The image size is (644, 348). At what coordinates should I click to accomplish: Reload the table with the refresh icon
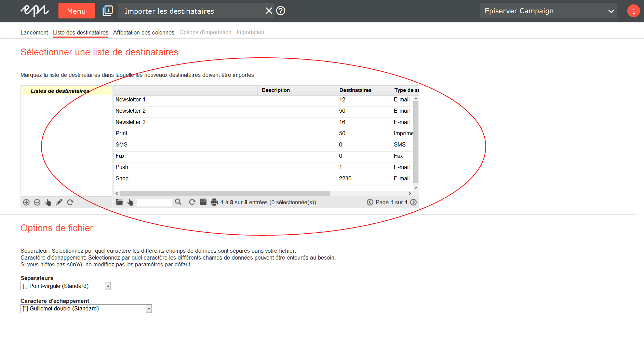(x=192, y=202)
